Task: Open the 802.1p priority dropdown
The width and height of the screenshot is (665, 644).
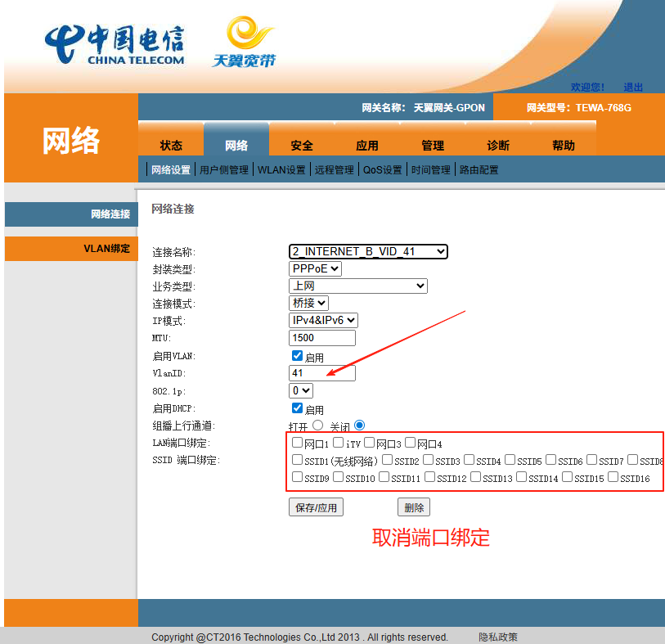Action: pos(301,390)
